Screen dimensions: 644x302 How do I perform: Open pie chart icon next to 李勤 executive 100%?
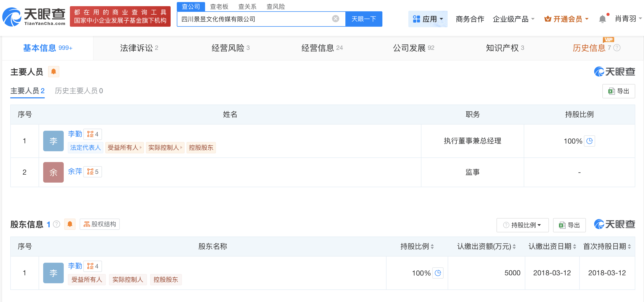point(590,141)
